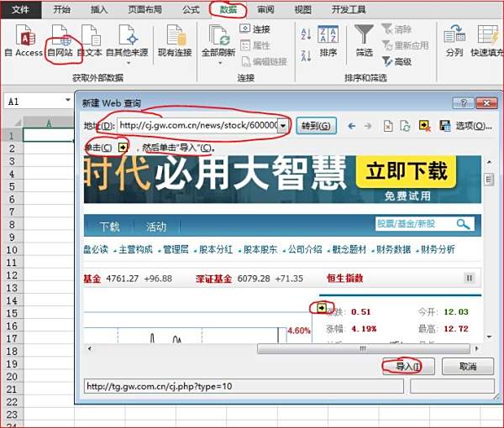Image resolution: width=504 pixels, height=428 pixels.
Task: Select cell A1 in worksheet
Action: coord(49,135)
